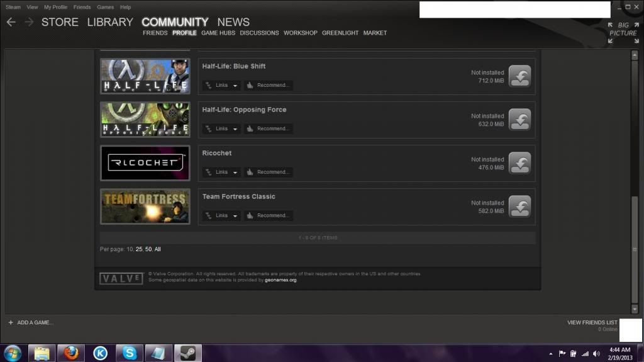Launch Firefox from the taskbar
Screen dimensions: 644x362
(x=70, y=353)
